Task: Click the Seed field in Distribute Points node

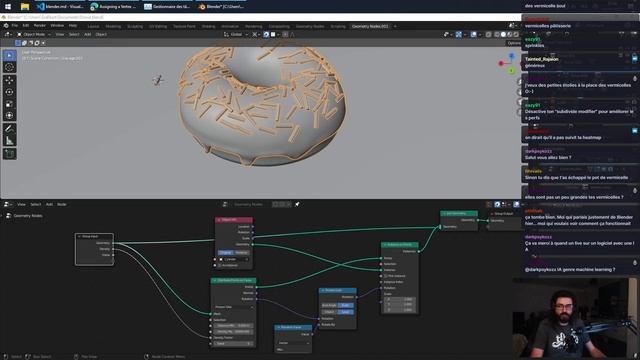Action: [233, 344]
